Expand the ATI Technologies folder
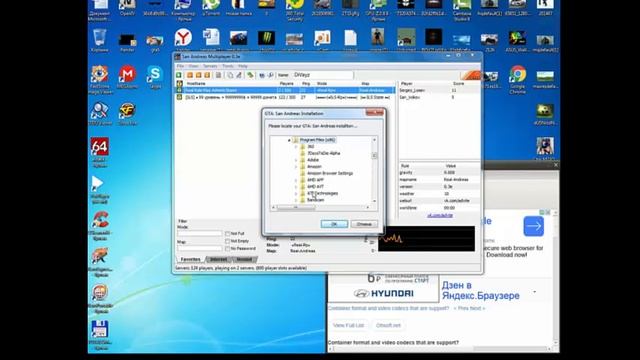 pos(296,193)
